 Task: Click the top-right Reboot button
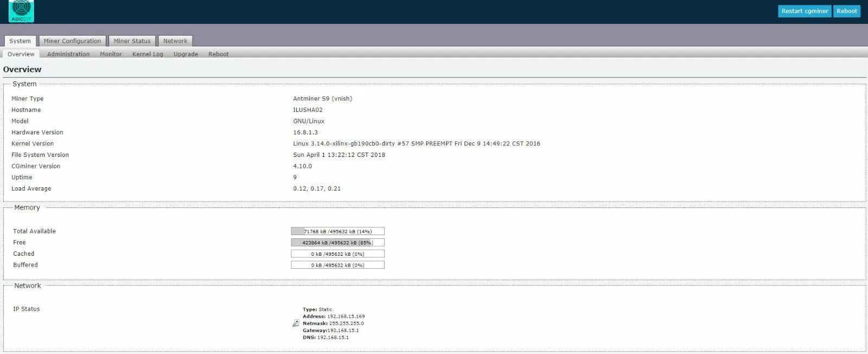tap(846, 11)
